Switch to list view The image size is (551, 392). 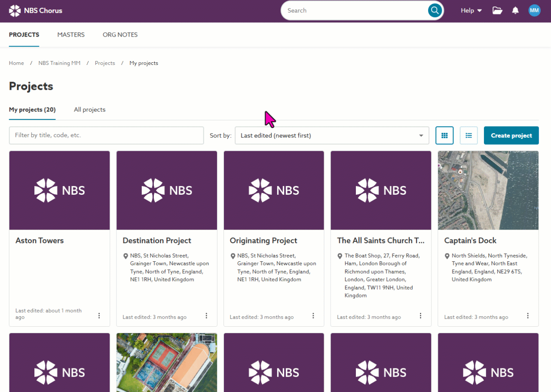pyautogui.click(x=468, y=135)
